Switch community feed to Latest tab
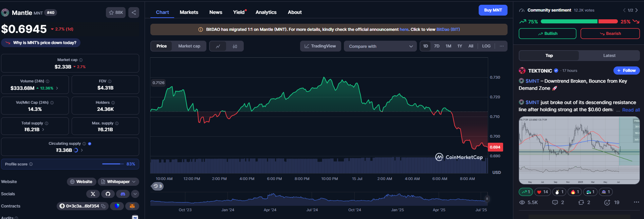644x219 pixels. point(609,56)
